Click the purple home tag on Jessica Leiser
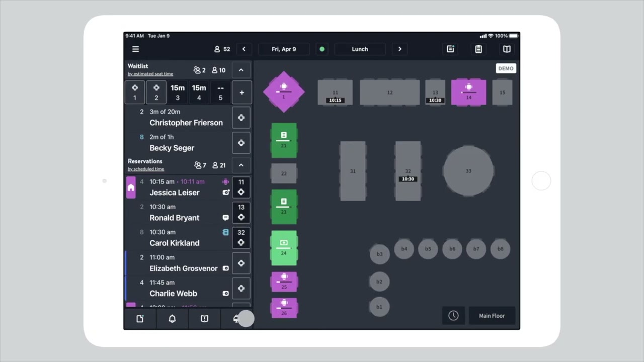Screen dimensions: 644x362 point(131,187)
